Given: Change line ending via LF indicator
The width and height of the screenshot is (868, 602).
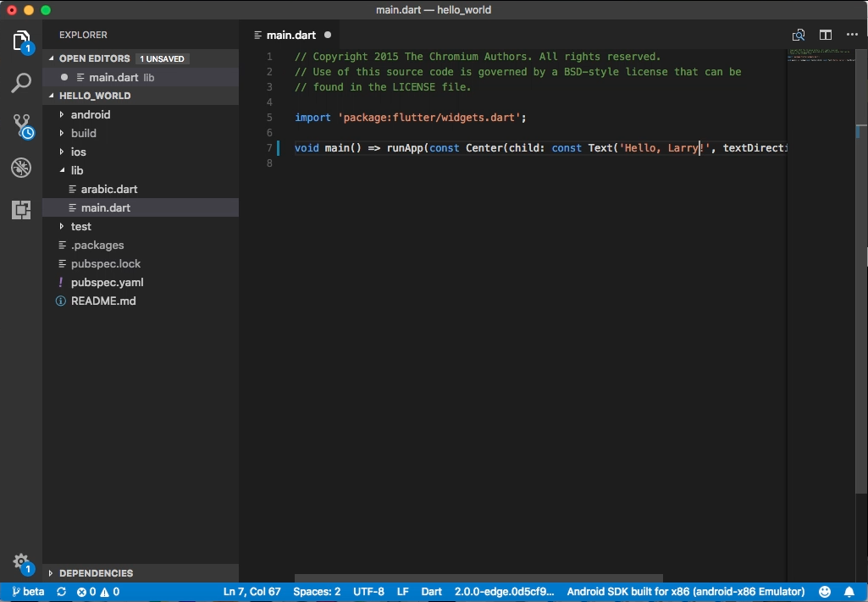Looking at the screenshot, I should tap(402, 592).
